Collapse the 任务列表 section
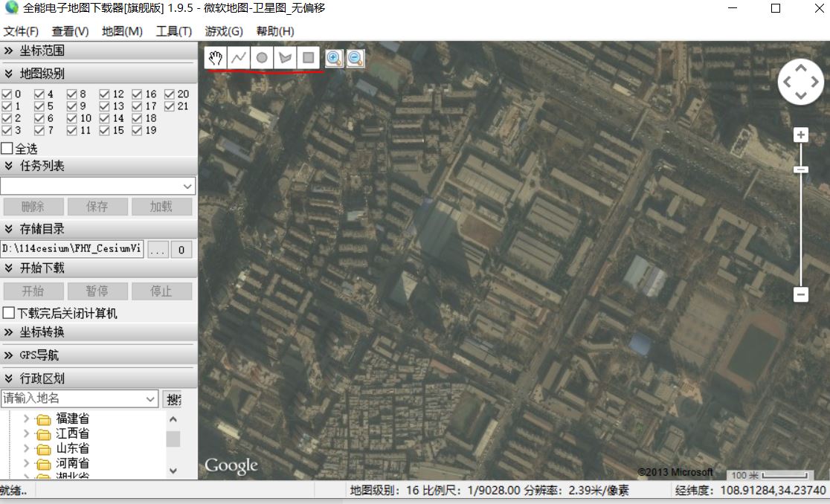The height and width of the screenshot is (504, 830). click(98, 166)
